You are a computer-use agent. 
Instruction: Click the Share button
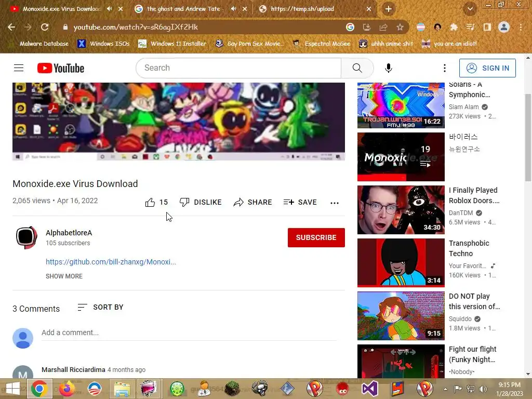[x=253, y=202]
